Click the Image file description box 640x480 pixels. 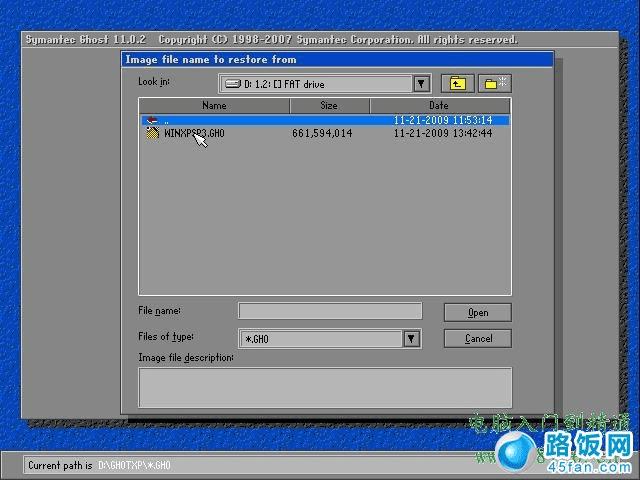pos(325,387)
